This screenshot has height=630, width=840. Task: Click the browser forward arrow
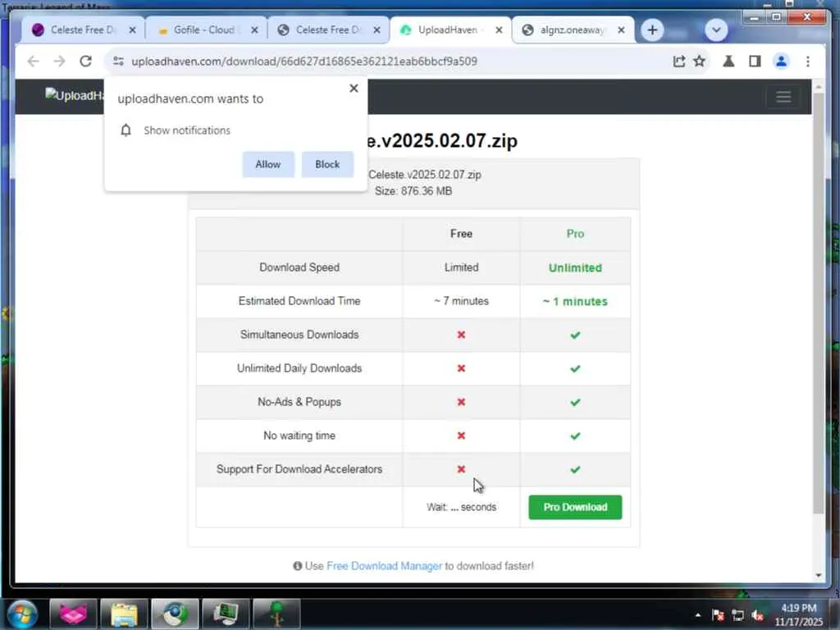59,61
